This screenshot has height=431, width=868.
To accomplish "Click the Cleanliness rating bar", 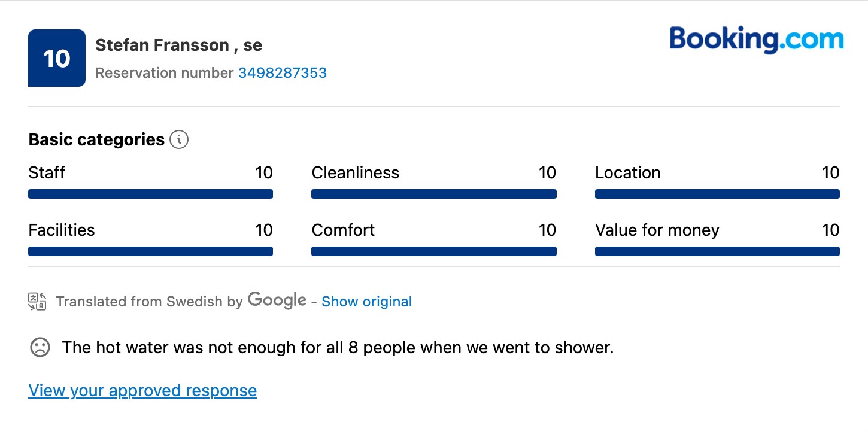I will (434, 194).
